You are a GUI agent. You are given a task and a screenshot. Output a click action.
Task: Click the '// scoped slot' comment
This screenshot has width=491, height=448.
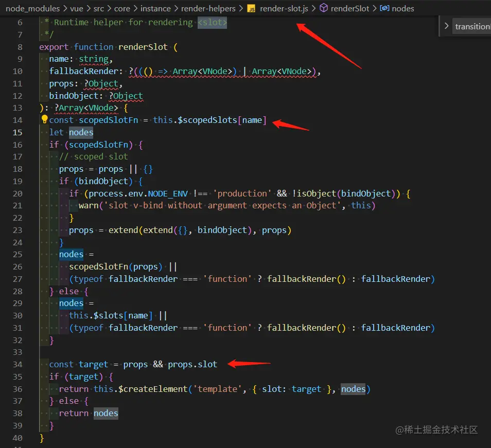pyautogui.click(x=94, y=156)
